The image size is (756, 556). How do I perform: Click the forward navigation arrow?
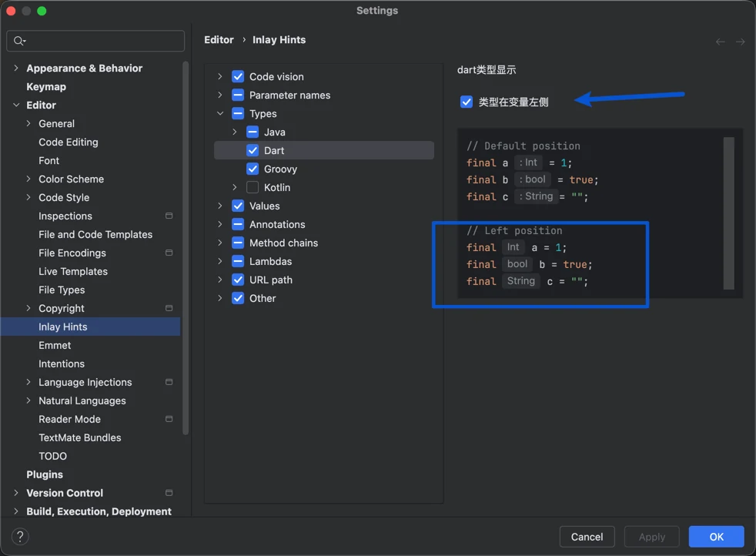click(x=740, y=42)
